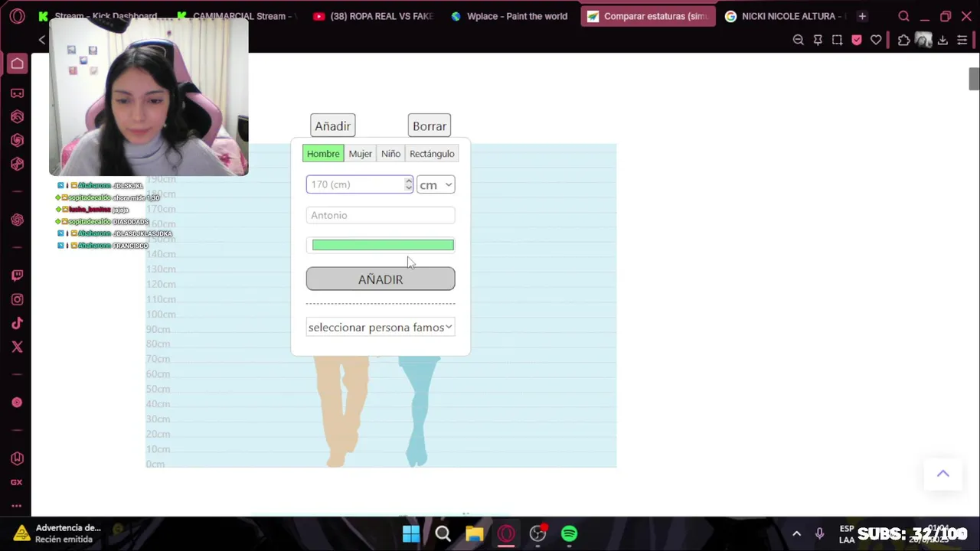Select the Niño figure type

[x=390, y=154]
